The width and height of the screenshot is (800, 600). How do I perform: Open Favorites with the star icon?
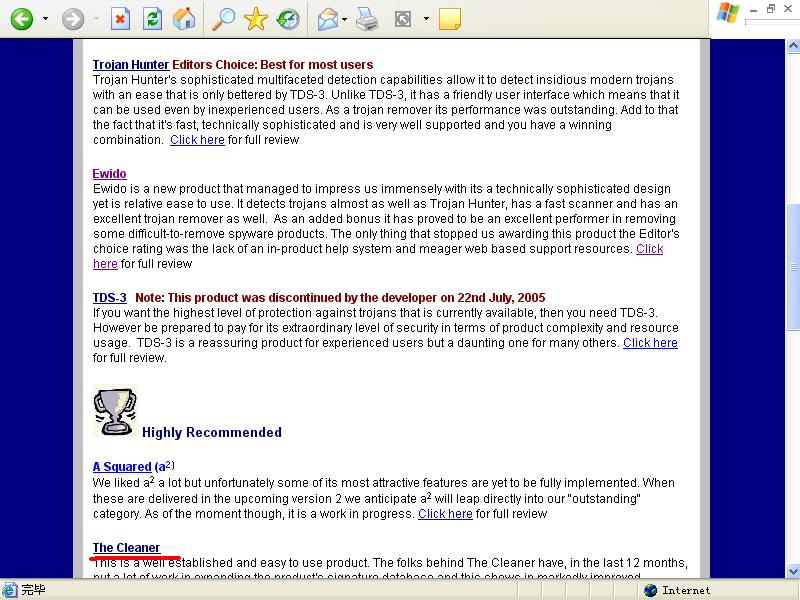click(x=256, y=19)
